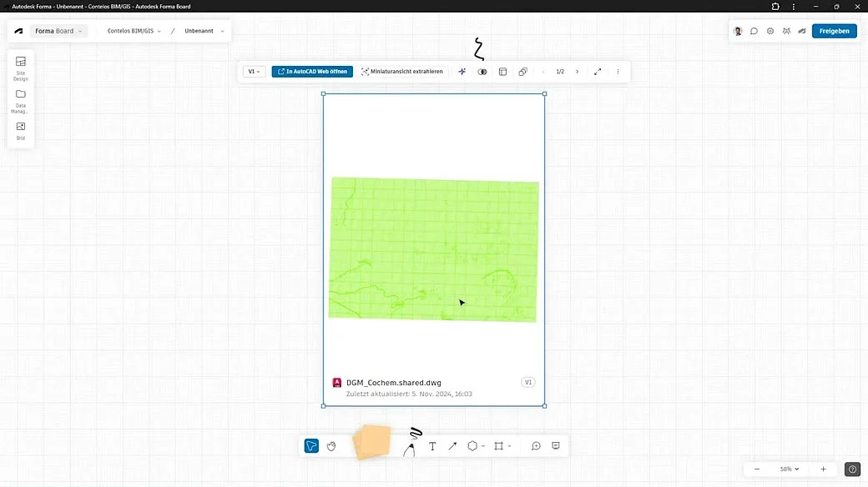Image resolution: width=868 pixels, height=487 pixels.
Task: Zoom out with the minus button
Action: [x=757, y=469]
